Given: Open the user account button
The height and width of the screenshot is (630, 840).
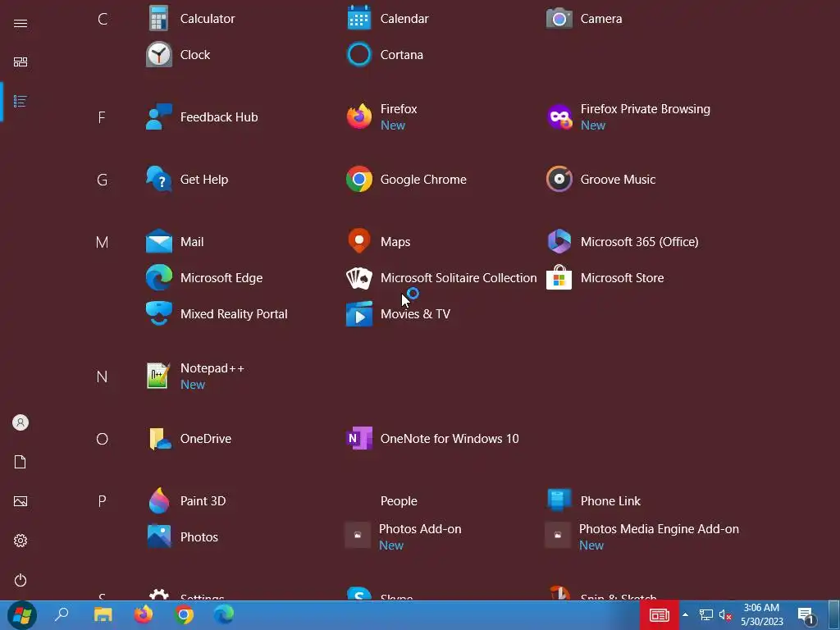Looking at the screenshot, I should 21,422.
